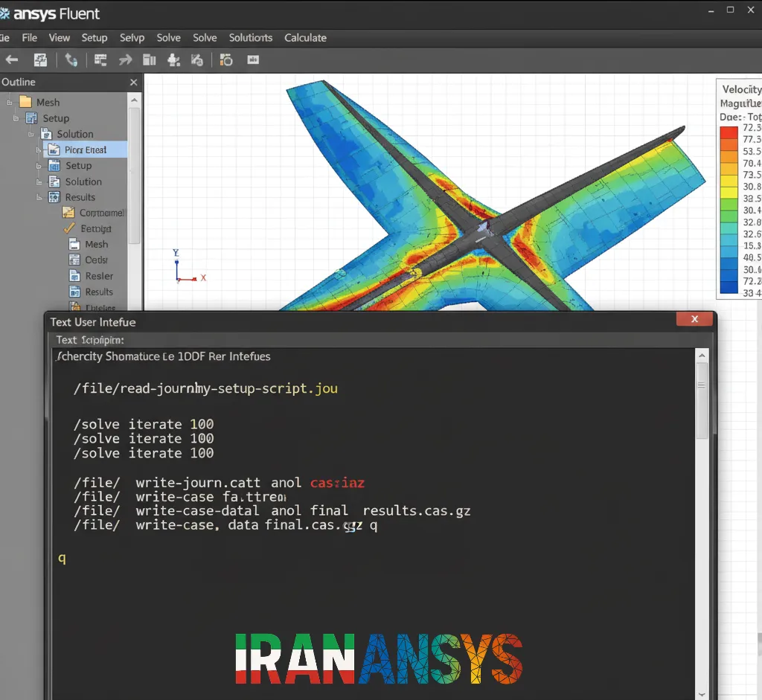Select the Cetlsr tree icon
Viewport: 762px width, 700px height.
pos(74,260)
